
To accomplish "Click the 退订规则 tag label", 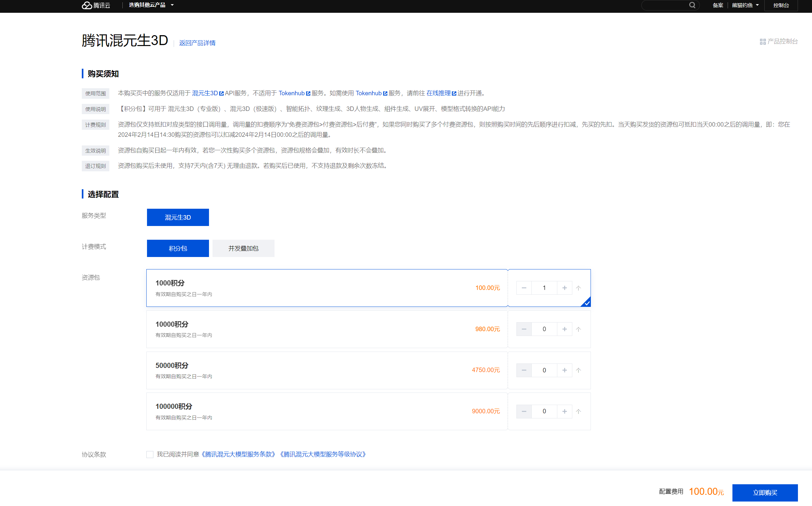I will point(95,166).
